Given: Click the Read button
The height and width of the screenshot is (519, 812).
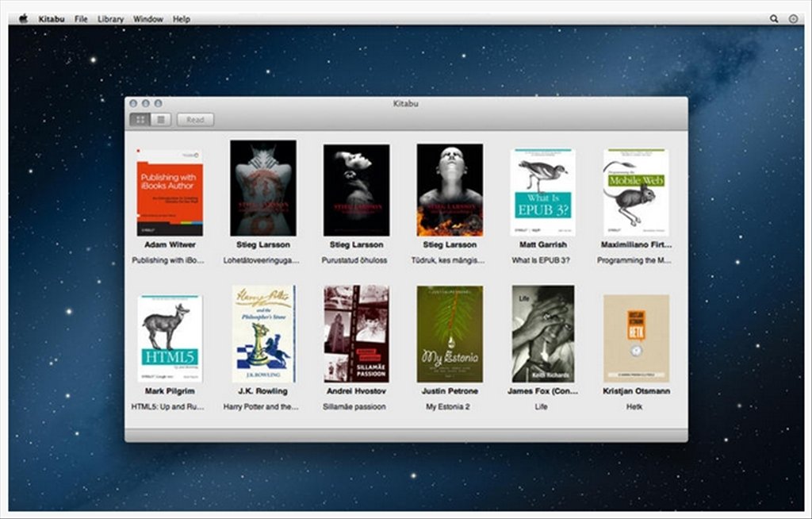Looking at the screenshot, I should (x=195, y=120).
